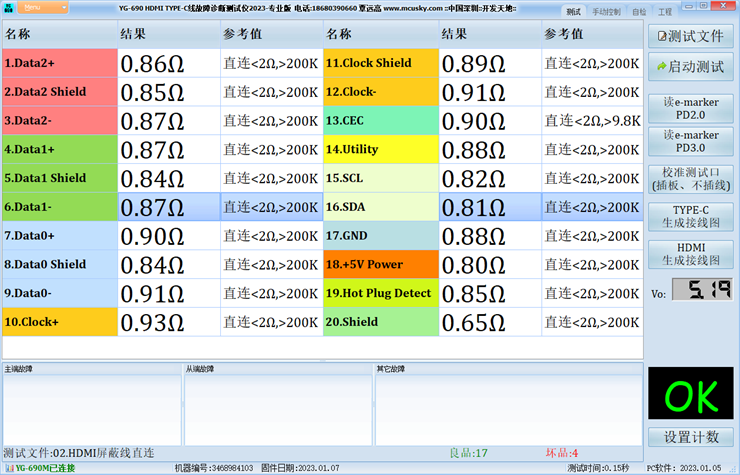Open the 手动控制 tab
Image resolution: width=740 pixels, height=475 pixels.
(x=606, y=12)
